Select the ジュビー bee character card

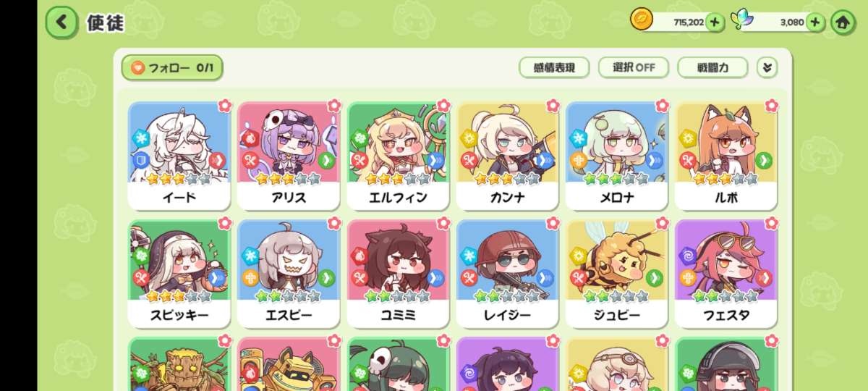pos(616,274)
